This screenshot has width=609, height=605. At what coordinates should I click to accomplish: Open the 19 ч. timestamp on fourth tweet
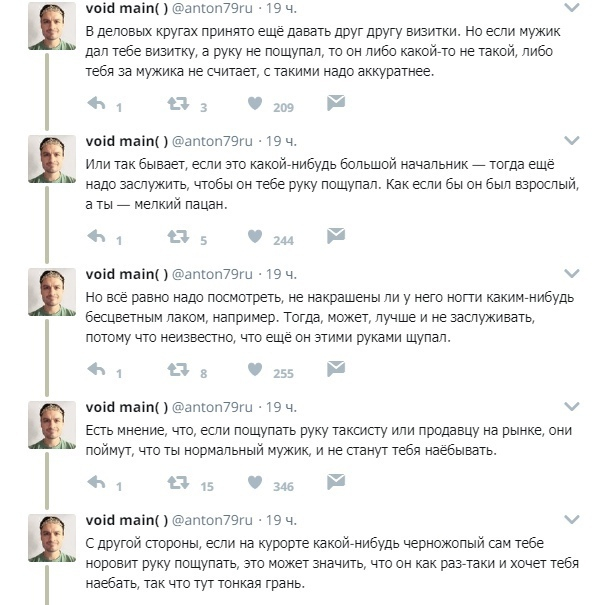click(280, 408)
